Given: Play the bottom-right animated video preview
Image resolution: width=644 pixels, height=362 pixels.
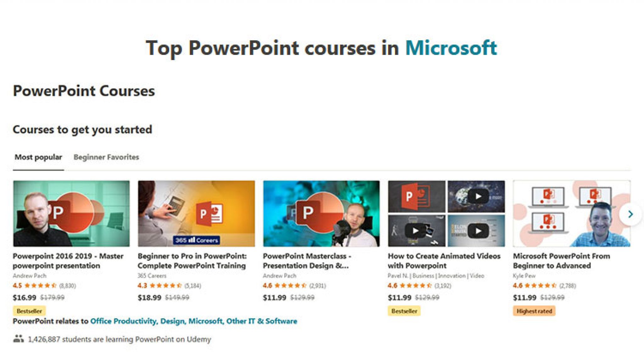Looking at the screenshot, I should coord(478,231).
